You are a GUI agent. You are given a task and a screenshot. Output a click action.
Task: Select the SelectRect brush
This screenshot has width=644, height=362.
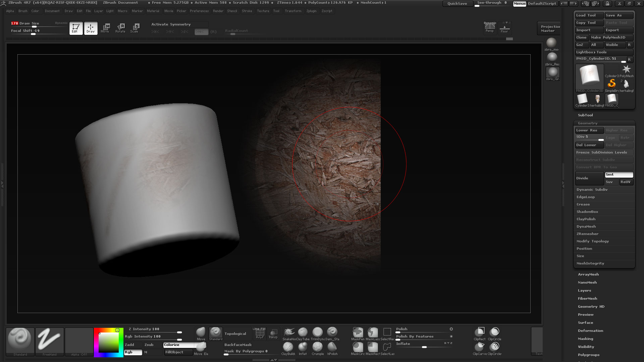pos(387,334)
